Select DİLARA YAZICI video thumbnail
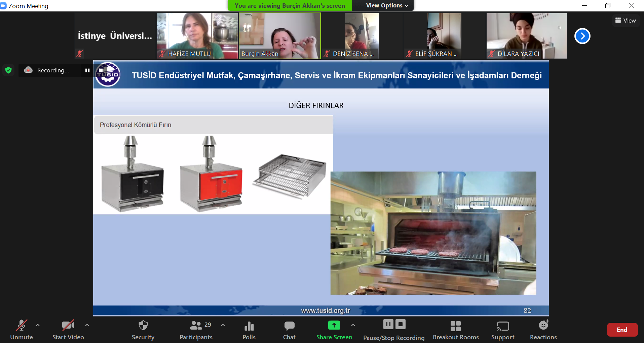 point(527,36)
